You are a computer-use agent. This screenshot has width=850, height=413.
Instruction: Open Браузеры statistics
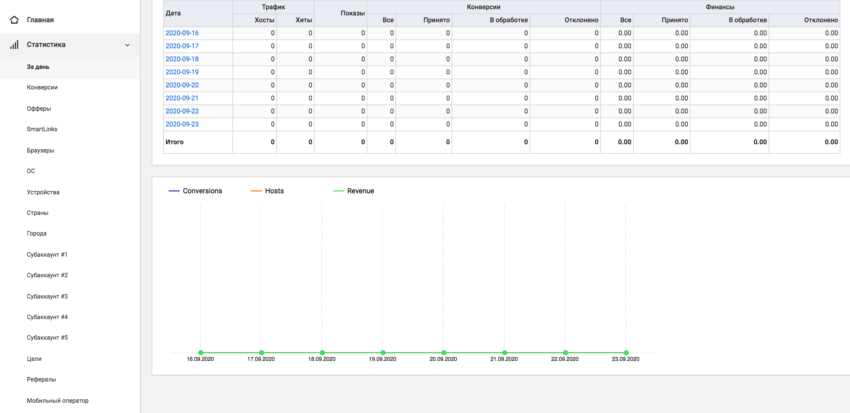pyautogui.click(x=40, y=150)
